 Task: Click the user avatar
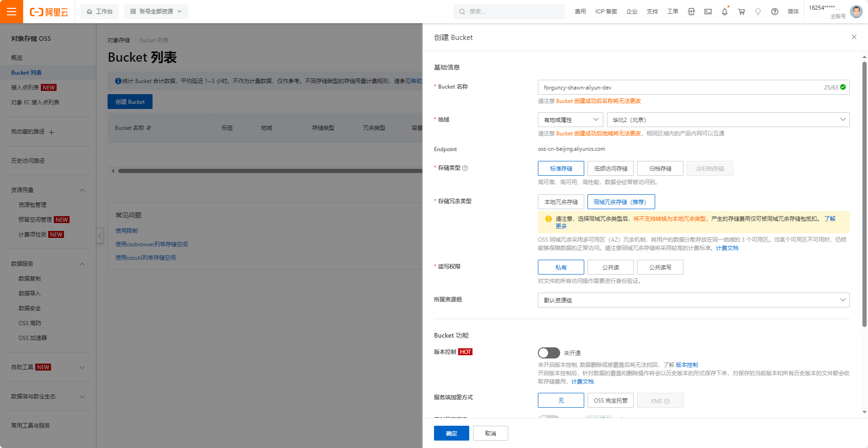856,12
